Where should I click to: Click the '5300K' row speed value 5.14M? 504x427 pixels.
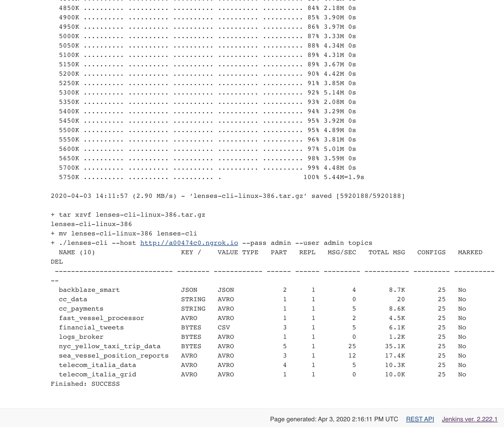[x=334, y=93]
